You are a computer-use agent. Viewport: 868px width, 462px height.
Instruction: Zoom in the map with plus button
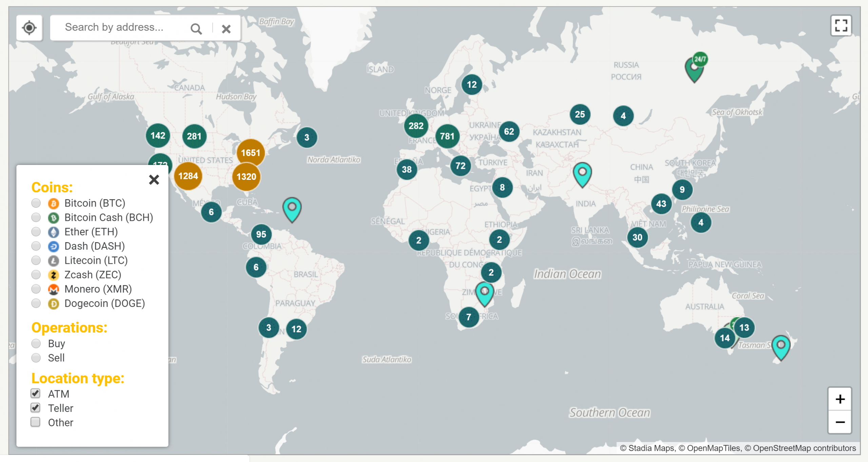840,399
